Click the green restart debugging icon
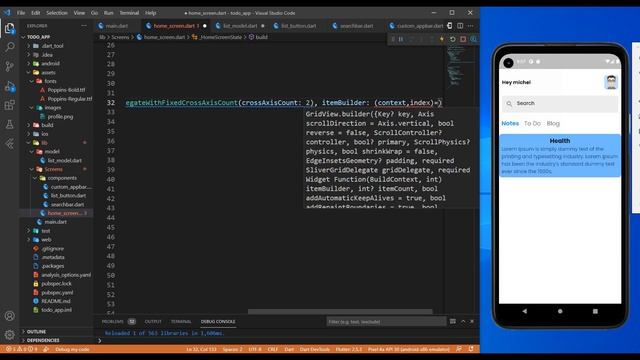The image size is (640, 360). tap(453, 40)
